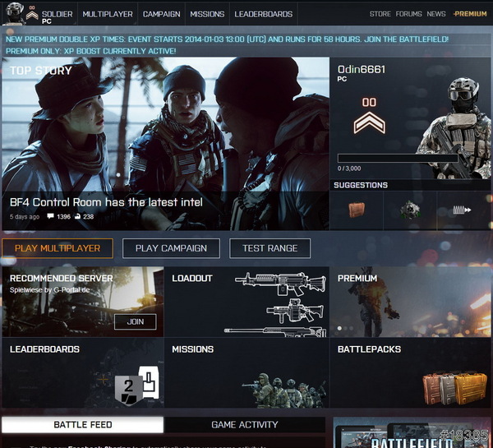The image size is (493, 448).
Task: Select the medal suggestion icon
Action: tap(409, 210)
